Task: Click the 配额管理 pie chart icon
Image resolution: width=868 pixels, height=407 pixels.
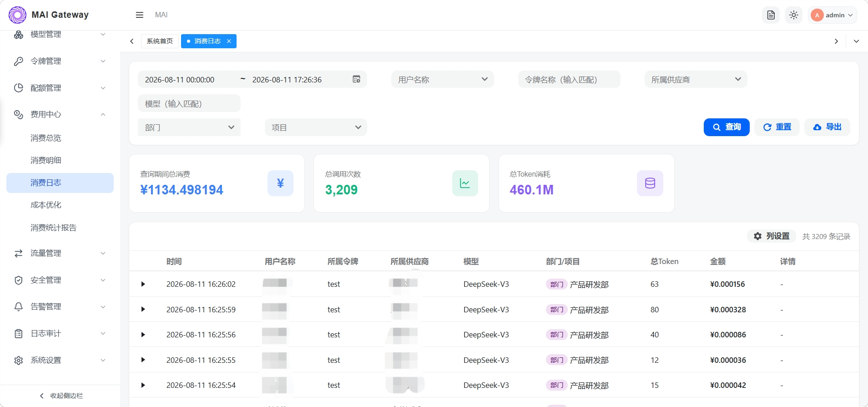Action: (x=19, y=88)
